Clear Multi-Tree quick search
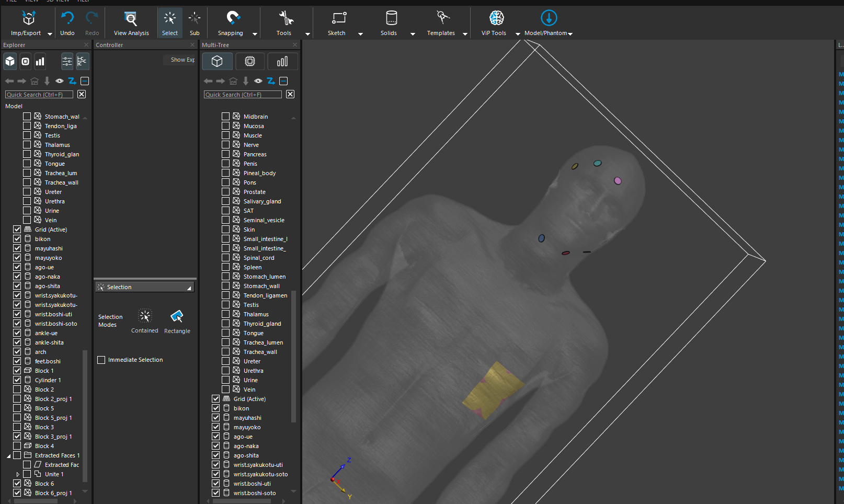The width and height of the screenshot is (844, 504). [290, 94]
